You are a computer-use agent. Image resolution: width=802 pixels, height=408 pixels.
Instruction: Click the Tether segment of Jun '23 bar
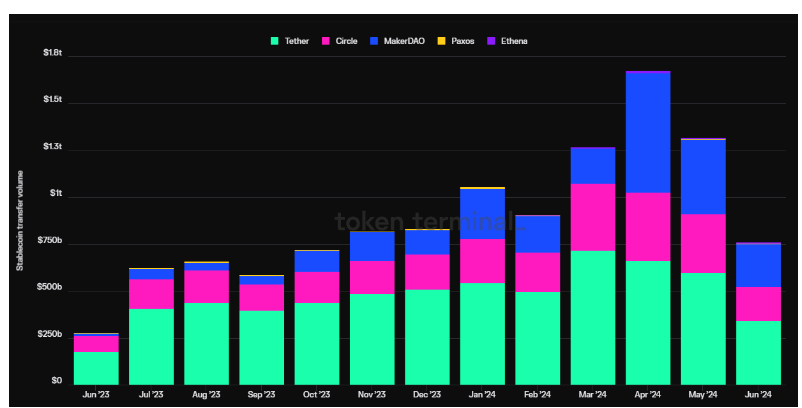pos(96,368)
